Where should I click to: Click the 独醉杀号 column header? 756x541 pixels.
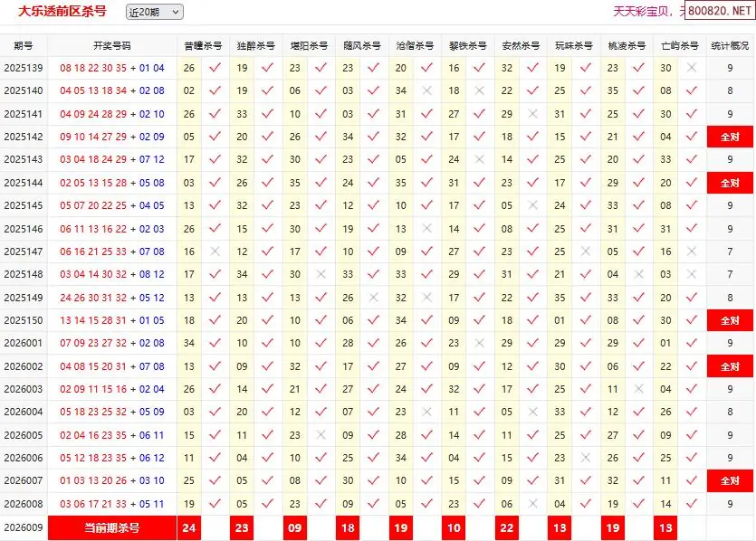tap(255, 45)
